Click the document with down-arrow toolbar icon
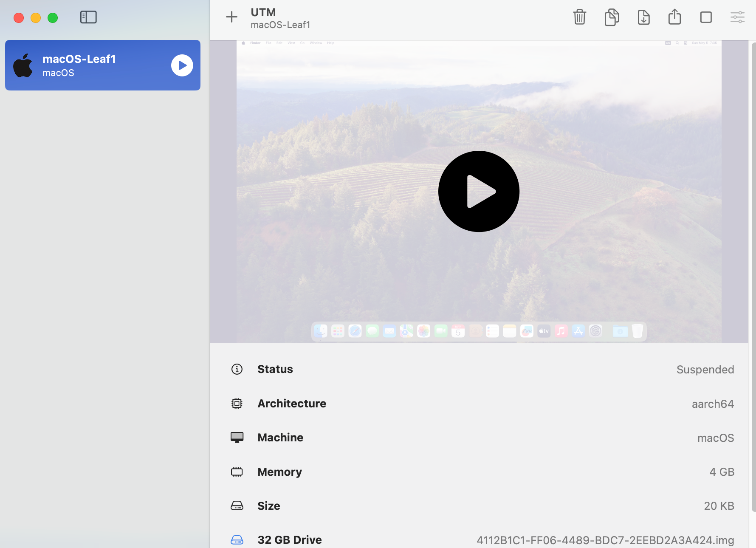Image resolution: width=756 pixels, height=548 pixels. coord(643,17)
